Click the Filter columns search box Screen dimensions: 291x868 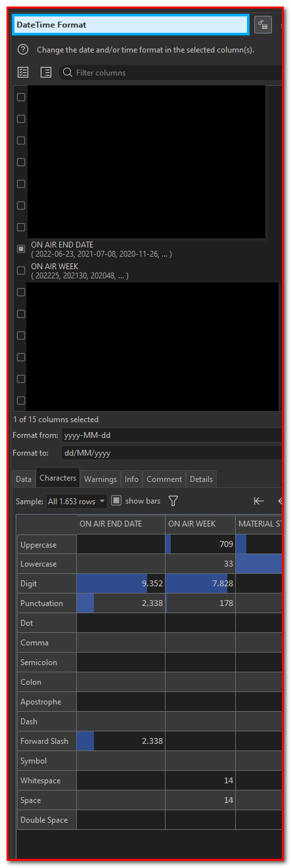coord(171,72)
